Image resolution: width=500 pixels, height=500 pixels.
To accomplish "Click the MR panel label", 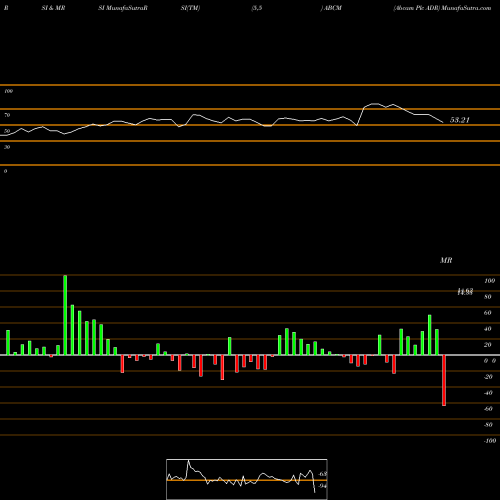I will click(446, 260).
